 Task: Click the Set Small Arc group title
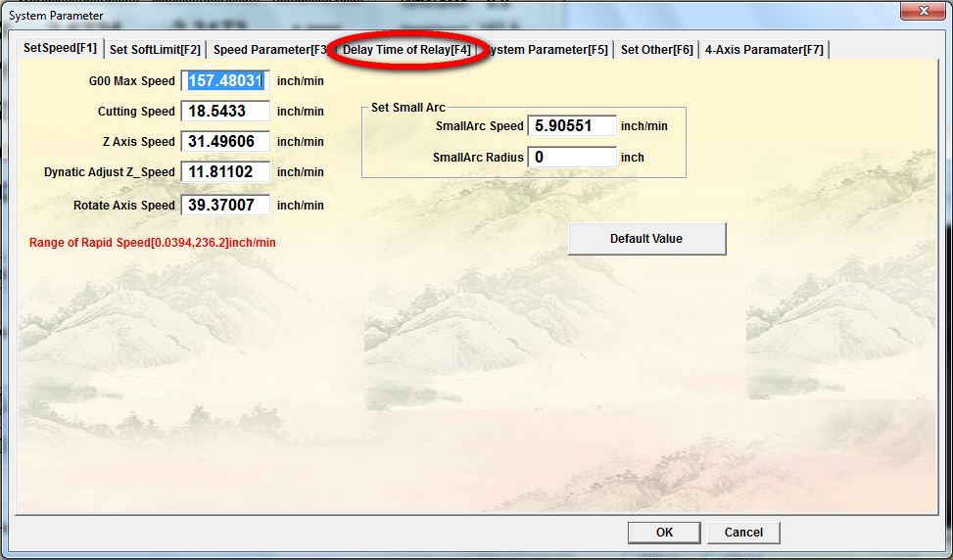tap(408, 108)
